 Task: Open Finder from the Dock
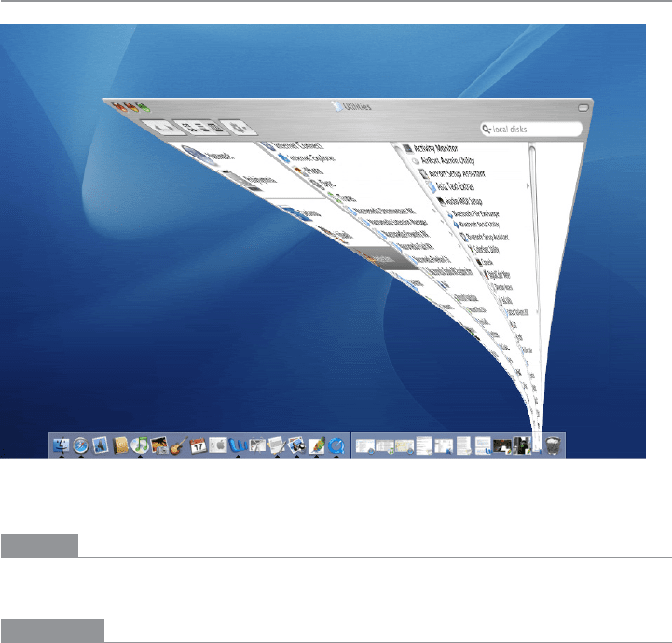(x=61, y=445)
